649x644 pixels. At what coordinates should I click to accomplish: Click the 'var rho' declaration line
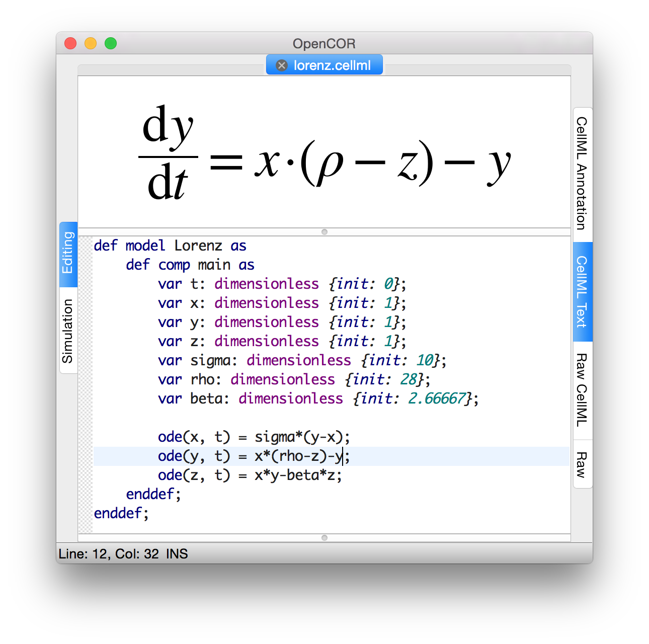[x=294, y=379]
